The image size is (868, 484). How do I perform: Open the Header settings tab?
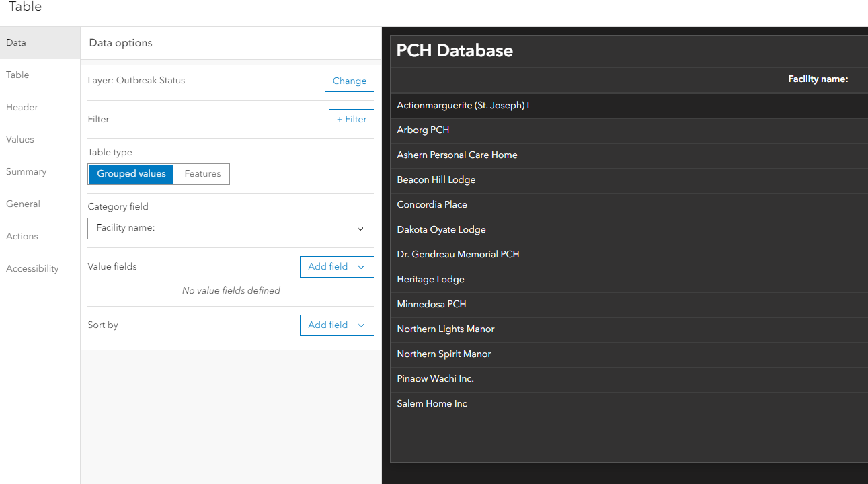click(40, 107)
